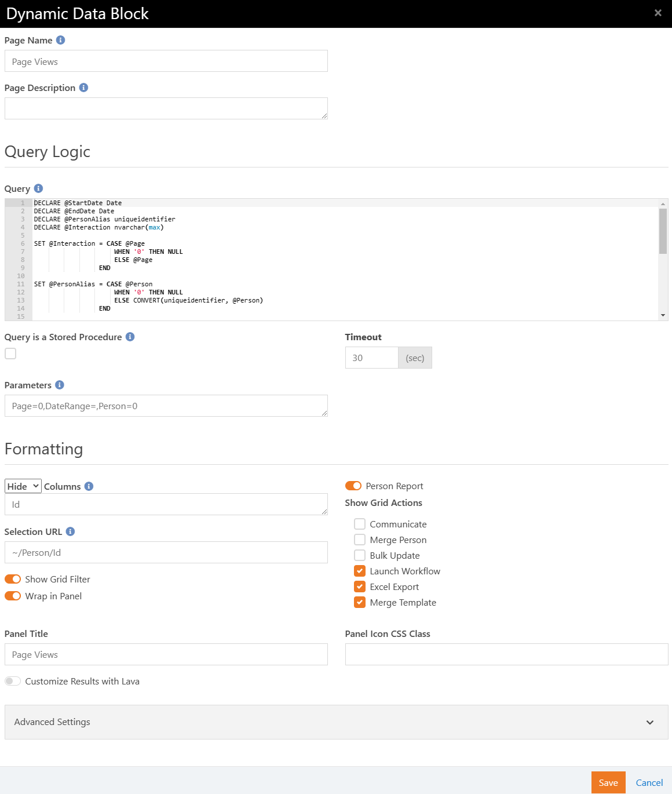Click the query editor scrollbar thumb
The height and width of the screenshot is (794, 672).
click(663, 231)
